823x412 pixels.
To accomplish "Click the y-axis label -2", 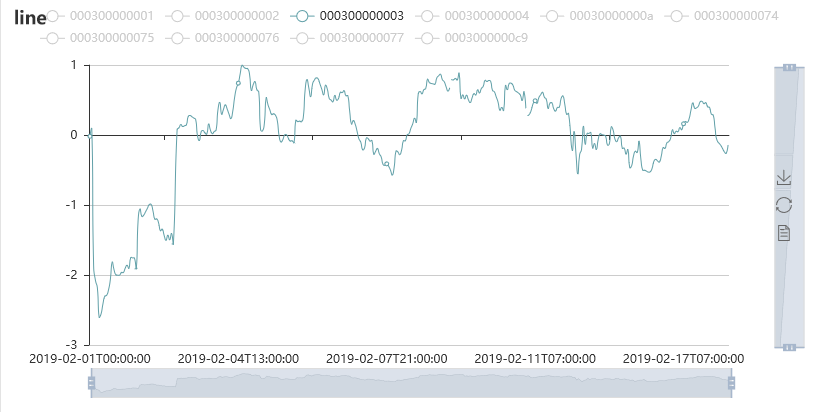I will pyautogui.click(x=71, y=275).
